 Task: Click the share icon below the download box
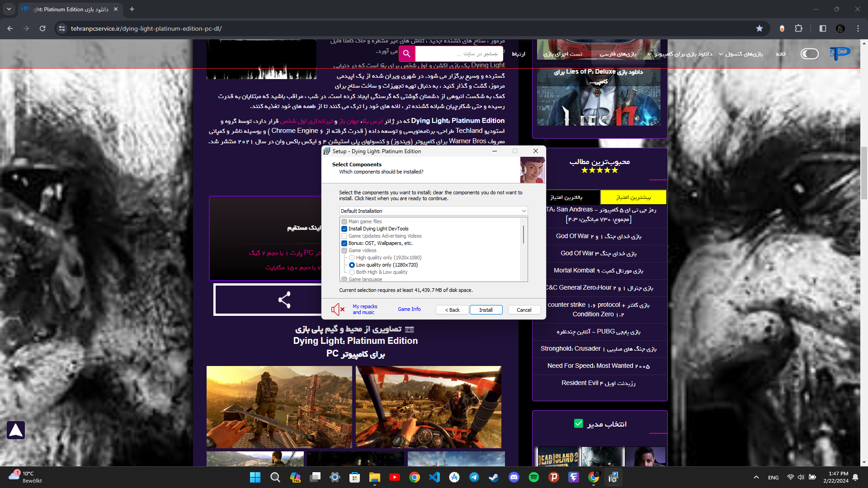click(284, 300)
